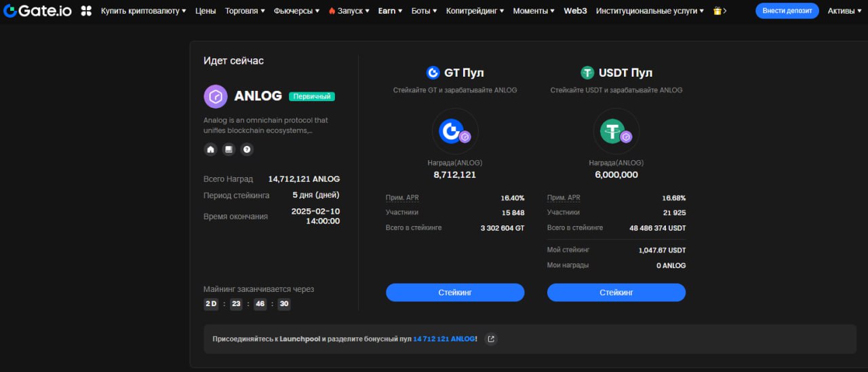Open the ANLOG document icon
The height and width of the screenshot is (372, 868).
coord(229,149)
